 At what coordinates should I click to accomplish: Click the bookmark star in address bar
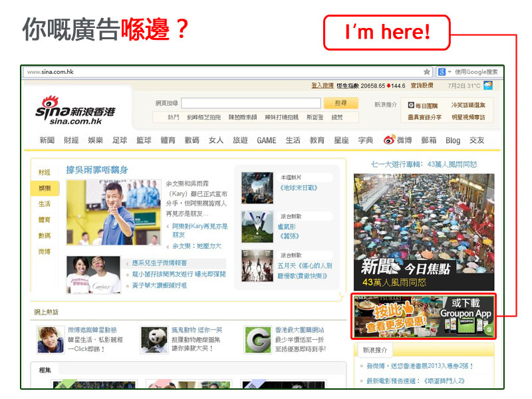coord(427,72)
